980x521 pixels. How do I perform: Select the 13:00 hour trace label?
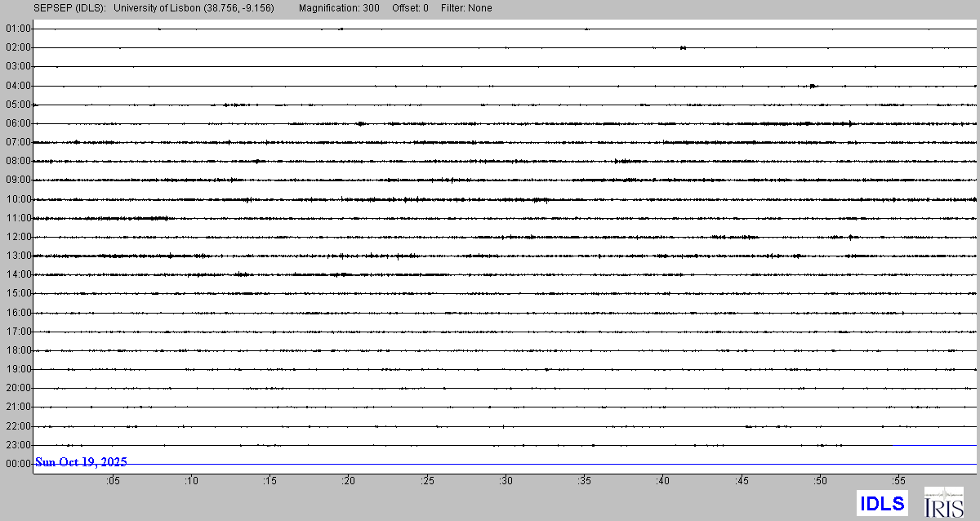click(18, 256)
